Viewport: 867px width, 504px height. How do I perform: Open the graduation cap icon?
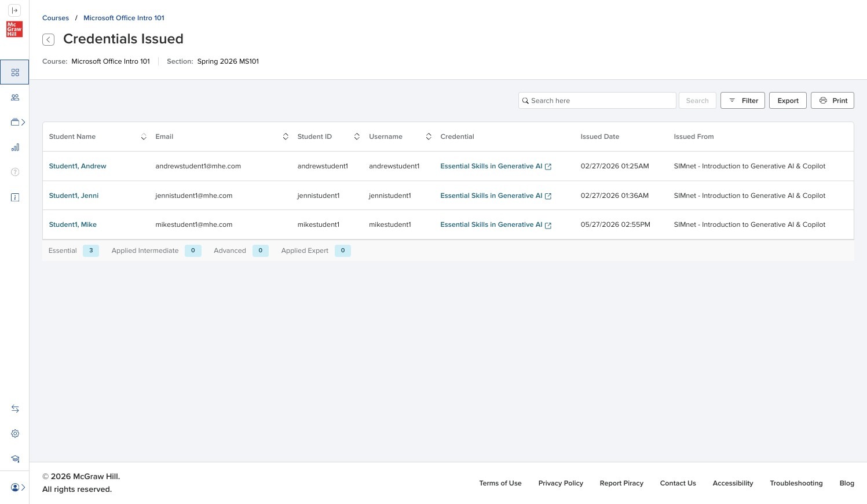click(15, 459)
